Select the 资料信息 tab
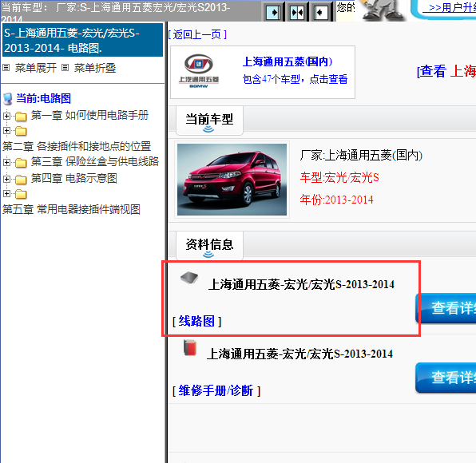This screenshot has height=463, width=476. [209, 245]
